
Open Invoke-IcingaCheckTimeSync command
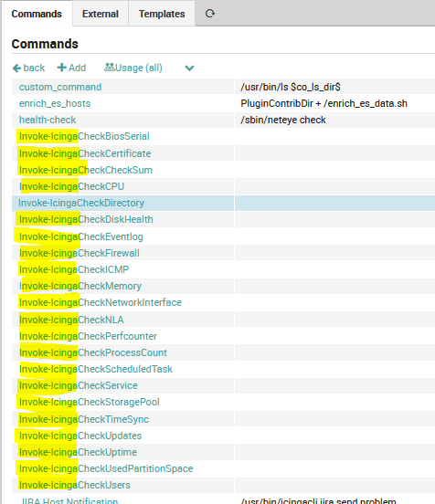pos(84,419)
